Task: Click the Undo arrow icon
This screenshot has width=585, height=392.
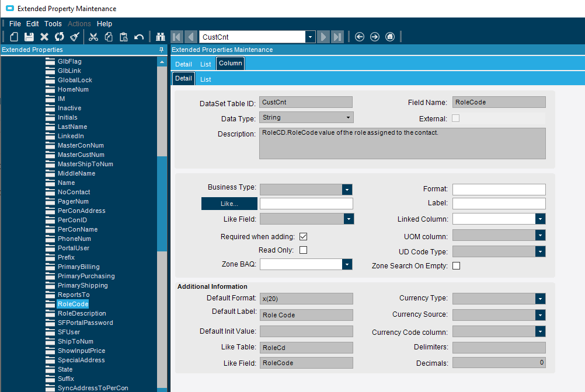Action: pyautogui.click(x=139, y=37)
